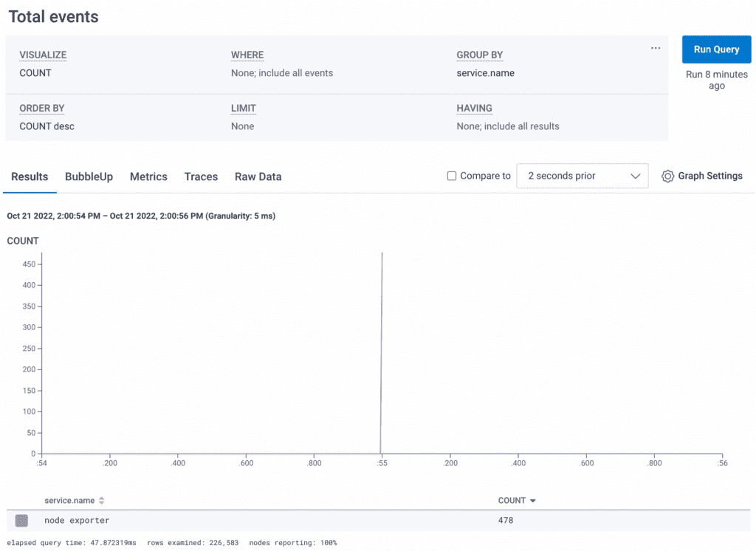Edit the VISUALIZE COUNT clause
Viewport: 756px width, 551px height.
pos(35,73)
